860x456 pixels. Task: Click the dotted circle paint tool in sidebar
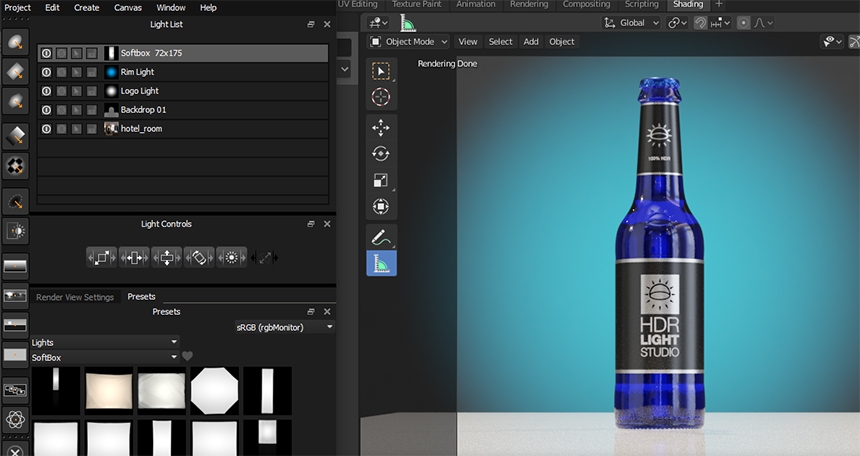[15, 201]
